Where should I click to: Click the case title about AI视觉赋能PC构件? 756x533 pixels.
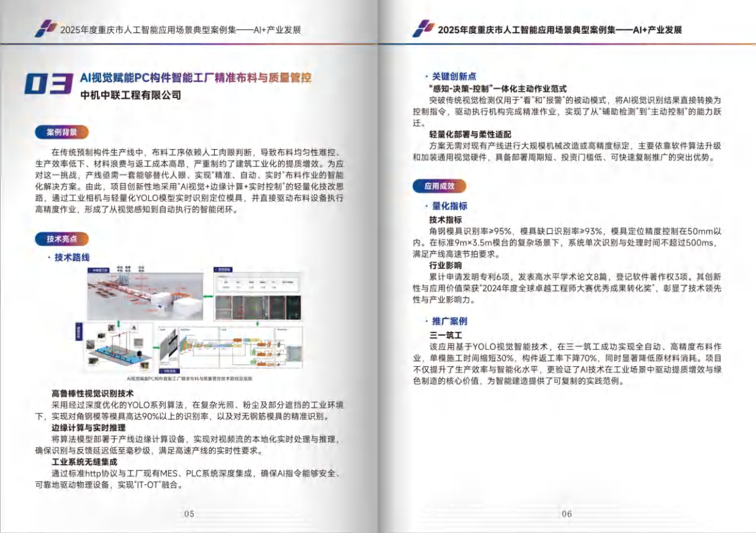click(x=195, y=77)
